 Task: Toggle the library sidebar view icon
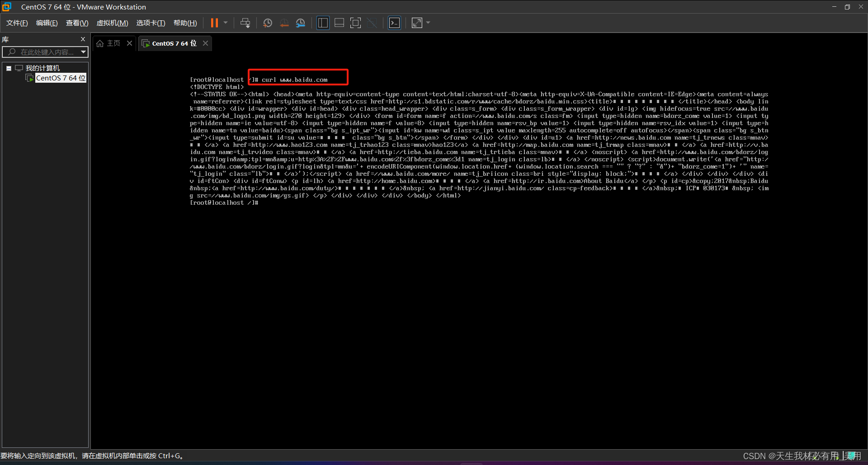(x=323, y=23)
